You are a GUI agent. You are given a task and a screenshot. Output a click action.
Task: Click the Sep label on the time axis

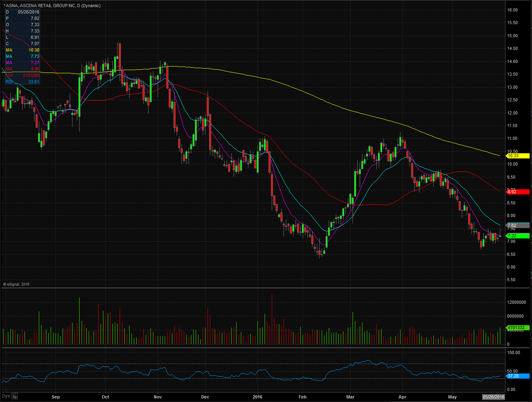[56, 397]
